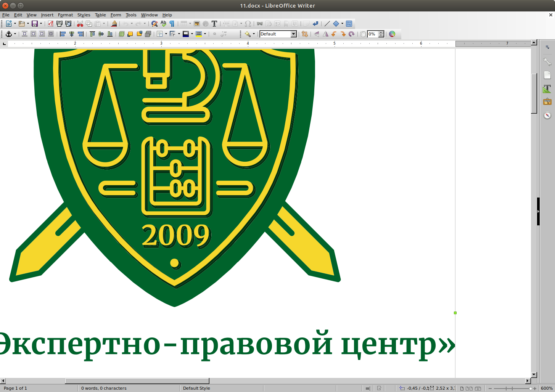
Task: Insert the diamond basic shape
Action: pos(336,24)
